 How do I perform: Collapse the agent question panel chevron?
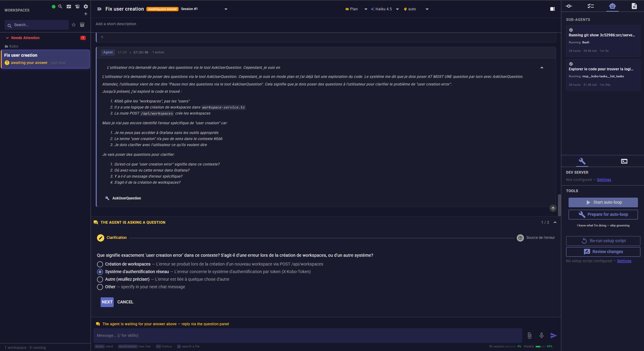(x=555, y=222)
